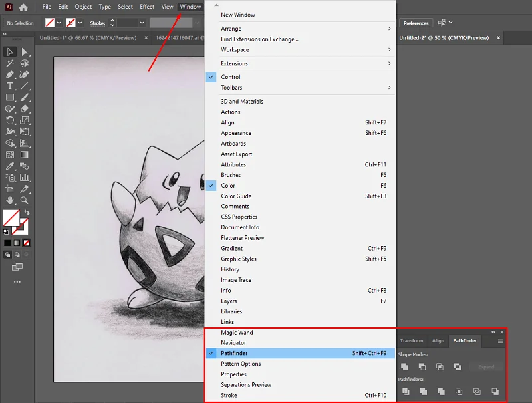Swap fill and stroke colors

pyautogui.click(x=27, y=213)
